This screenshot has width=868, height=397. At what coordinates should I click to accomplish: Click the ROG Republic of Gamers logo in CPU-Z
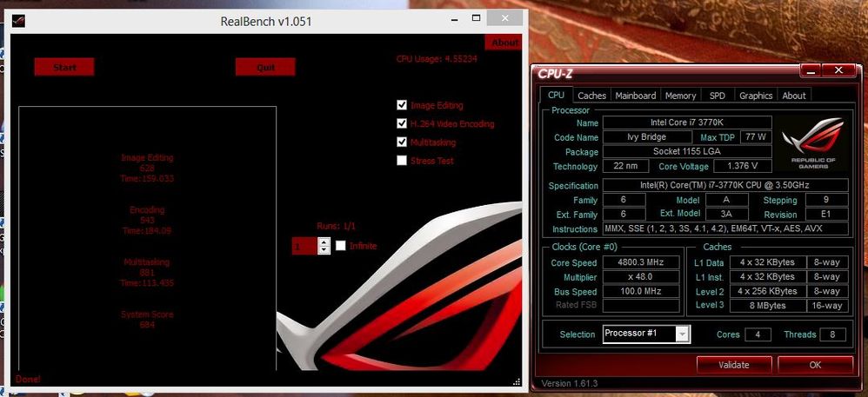(x=813, y=142)
